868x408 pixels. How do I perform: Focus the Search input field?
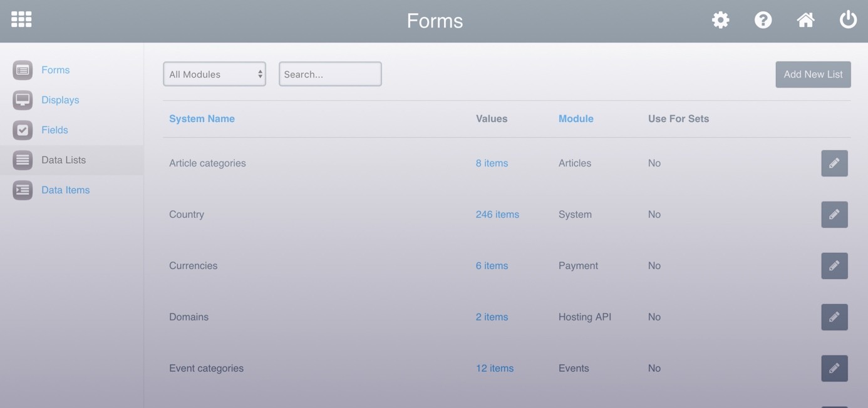(x=330, y=74)
